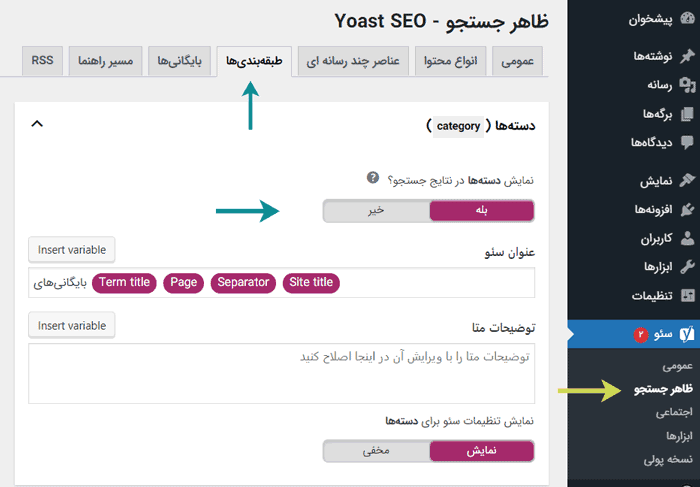700x487 pixels.
Task: Click the Site title variable tag
Action: tap(311, 283)
